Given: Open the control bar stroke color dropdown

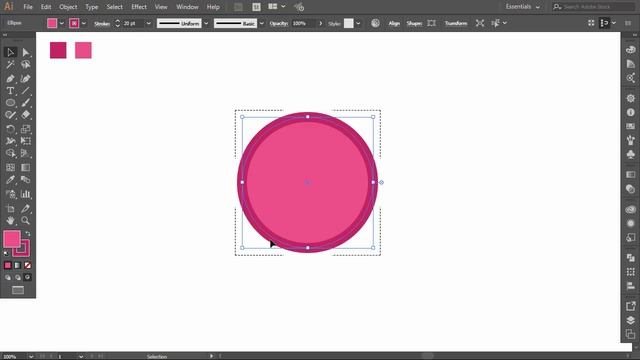Looking at the screenshot, I should [84, 23].
